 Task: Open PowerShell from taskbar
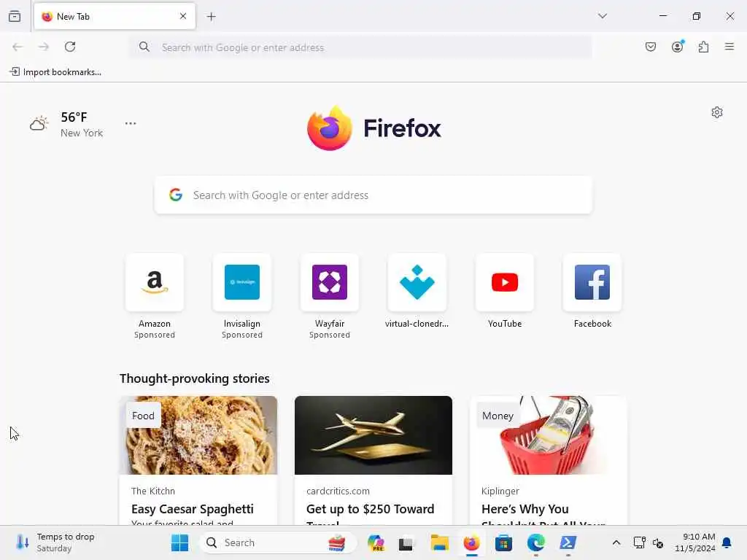tap(568, 542)
